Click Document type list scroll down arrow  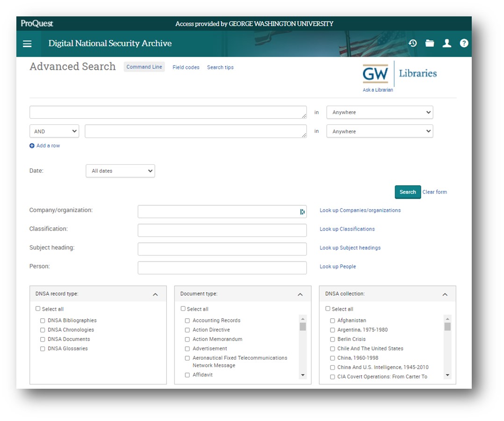tap(302, 375)
